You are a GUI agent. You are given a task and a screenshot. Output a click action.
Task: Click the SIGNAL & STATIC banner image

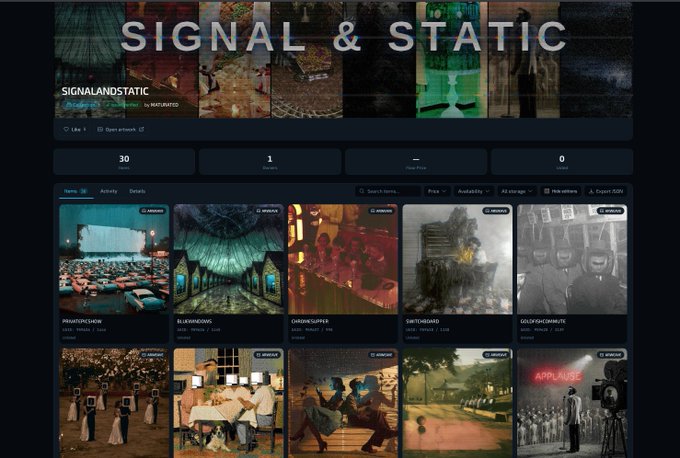(x=343, y=60)
